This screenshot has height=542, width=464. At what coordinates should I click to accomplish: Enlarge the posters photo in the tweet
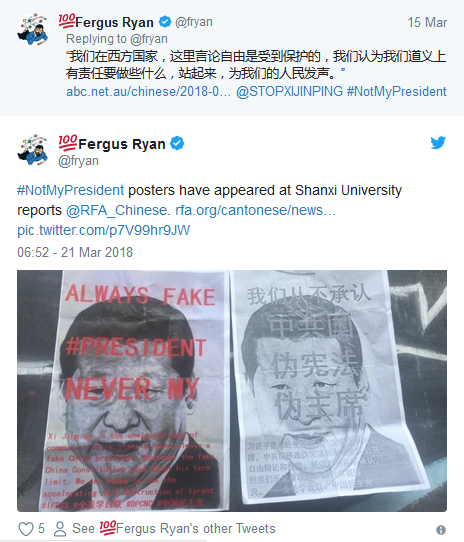(x=232, y=391)
